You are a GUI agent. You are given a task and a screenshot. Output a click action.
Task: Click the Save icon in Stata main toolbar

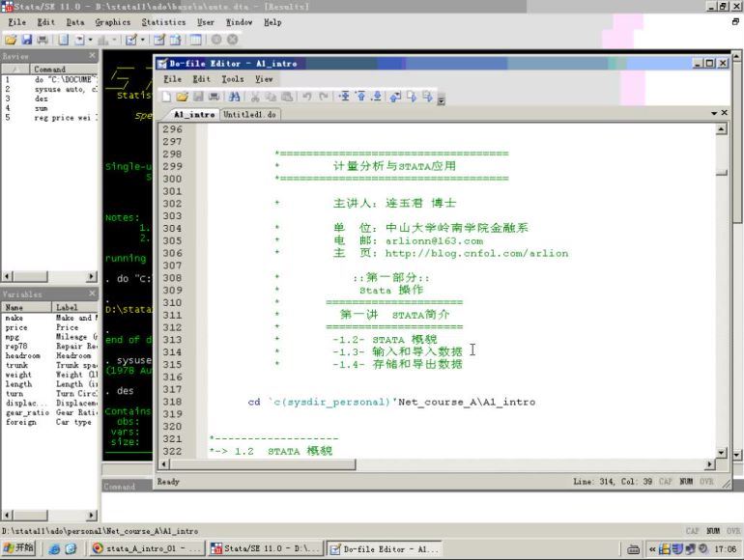point(27,40)
